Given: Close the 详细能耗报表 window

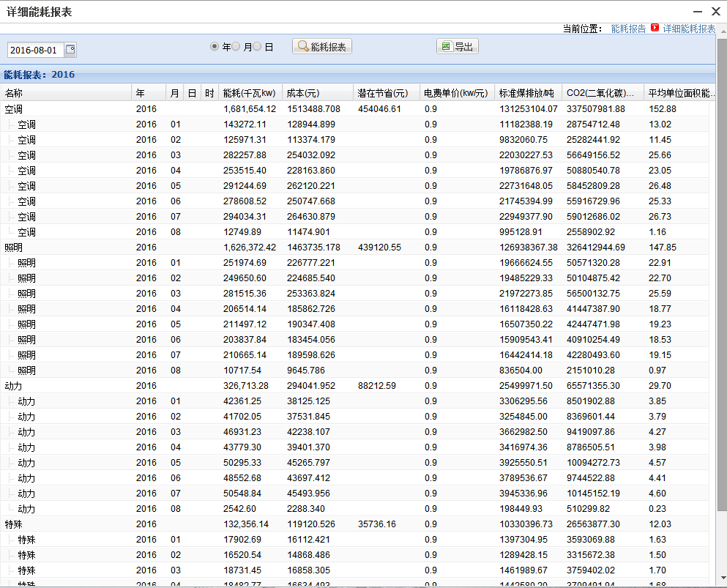Looking at the screenshot, I should click(x=715, y=12).
